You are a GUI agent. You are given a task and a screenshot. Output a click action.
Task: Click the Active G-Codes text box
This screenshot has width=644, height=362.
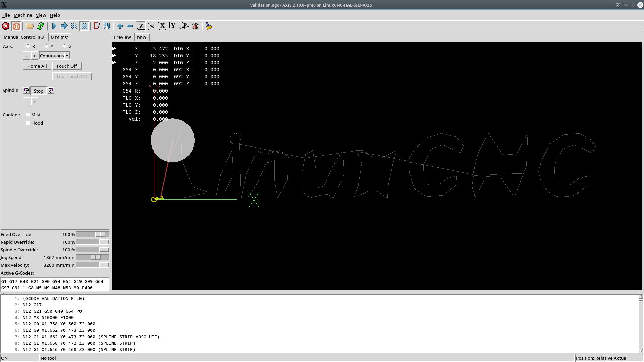click(x=55, y=284)
